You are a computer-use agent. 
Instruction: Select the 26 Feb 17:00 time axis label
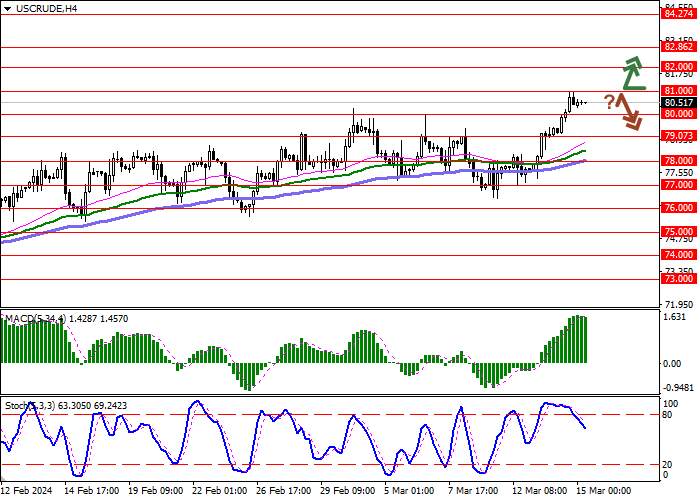point(284,491)
